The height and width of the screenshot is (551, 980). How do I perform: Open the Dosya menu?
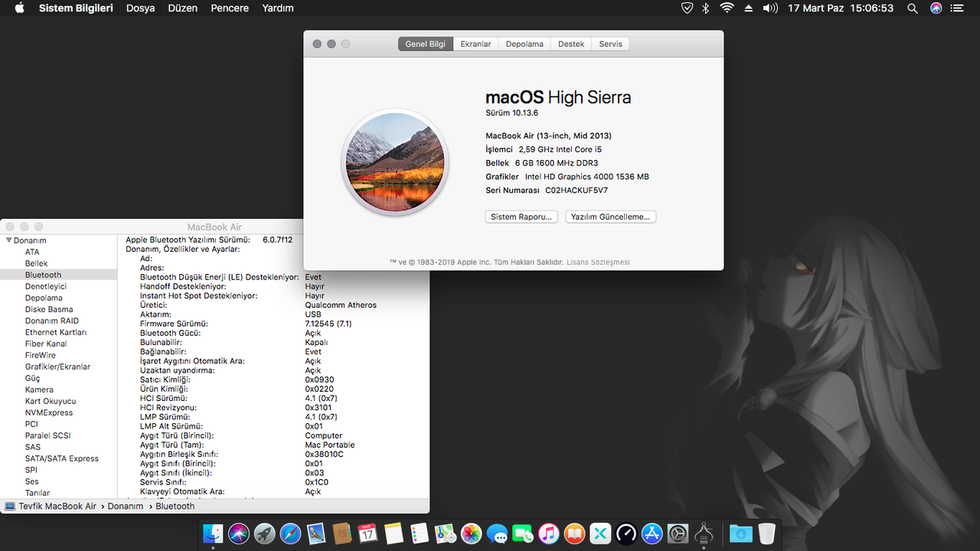tap(141, 8)
